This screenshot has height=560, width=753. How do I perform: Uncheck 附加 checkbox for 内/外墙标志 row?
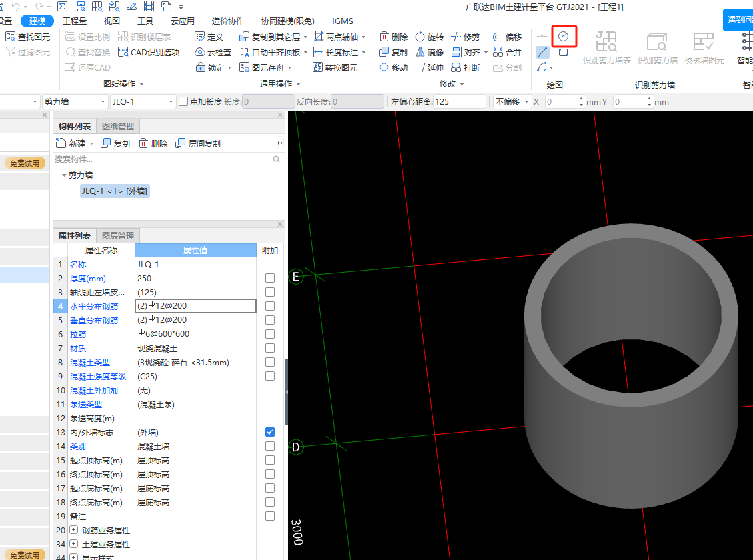[270, 432]
